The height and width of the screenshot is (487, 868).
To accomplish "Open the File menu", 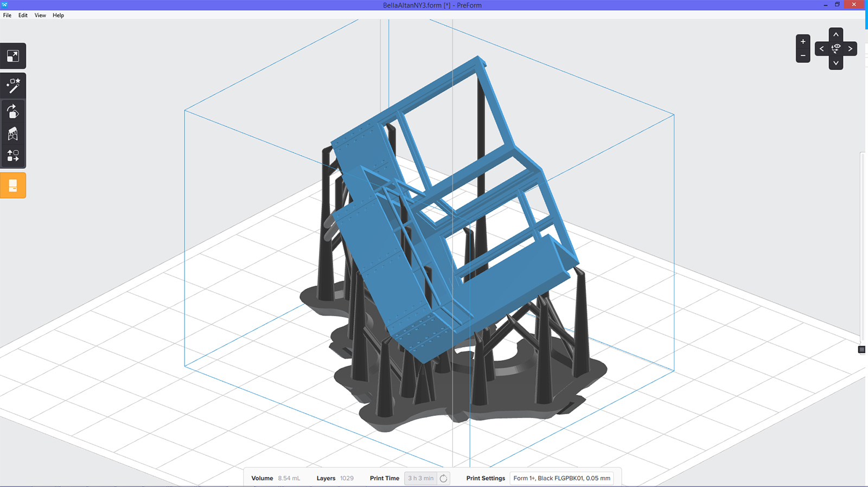I will (x=7, y=15).
